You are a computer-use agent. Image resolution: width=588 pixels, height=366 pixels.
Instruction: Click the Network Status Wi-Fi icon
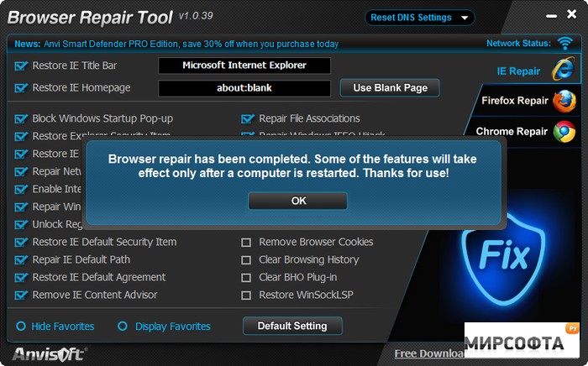click(564, 43)
